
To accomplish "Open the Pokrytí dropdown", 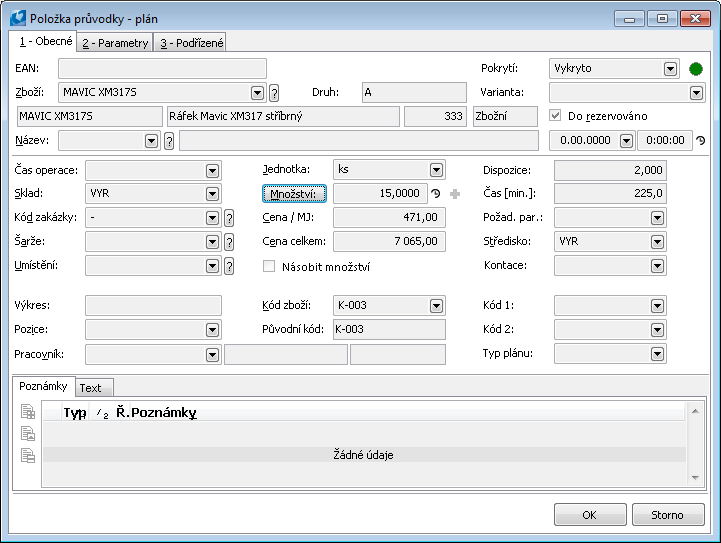I will (670, 69).
